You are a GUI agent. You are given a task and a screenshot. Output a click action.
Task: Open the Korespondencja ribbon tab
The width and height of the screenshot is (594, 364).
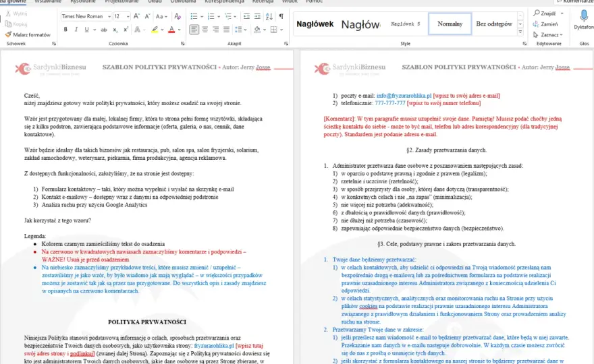(x=224, y=1)
